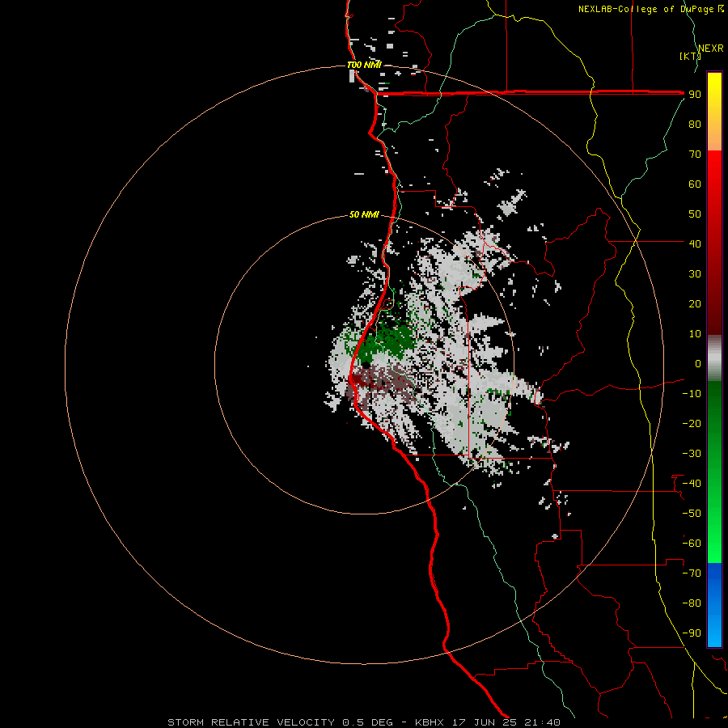Click the -50 value on the velocity scale
Screen dimensions: 728x728
[692, 514]
